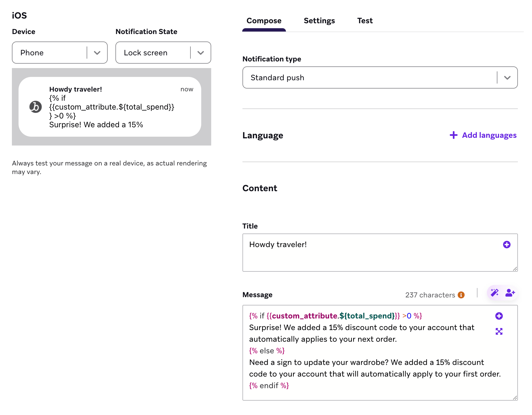532x415 pixels.
Task: Click the app logo in notification preview
Action: coord(35,107)
